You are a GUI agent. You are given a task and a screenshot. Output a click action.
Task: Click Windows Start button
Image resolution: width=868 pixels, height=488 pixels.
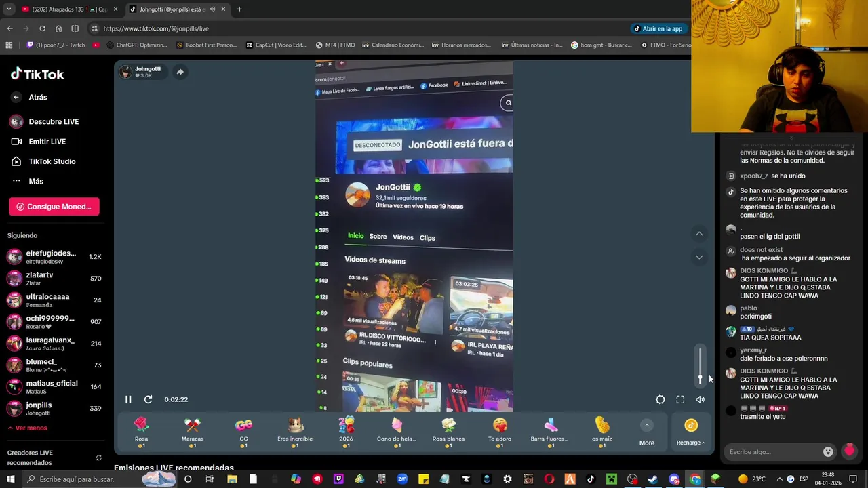pyautogui.click(x=10, y=479)
